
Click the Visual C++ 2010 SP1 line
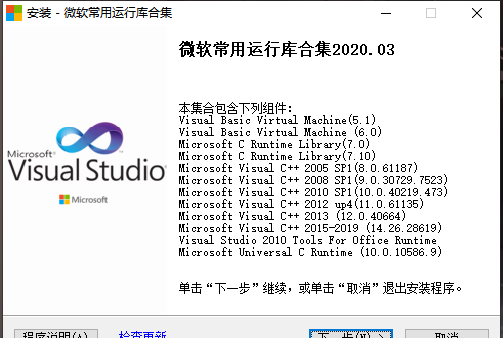(313, 192)
